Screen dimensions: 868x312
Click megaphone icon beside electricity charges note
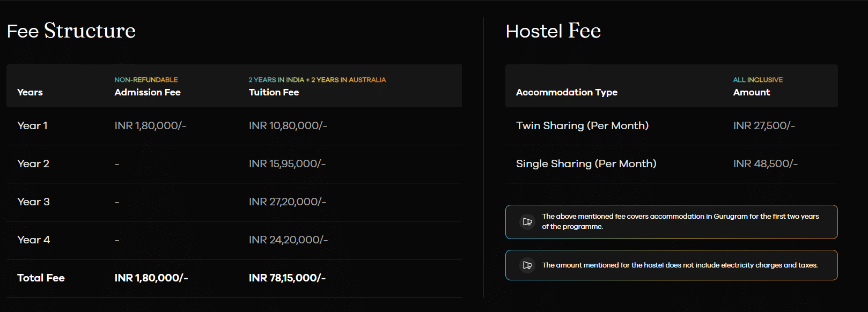[527, 265]
